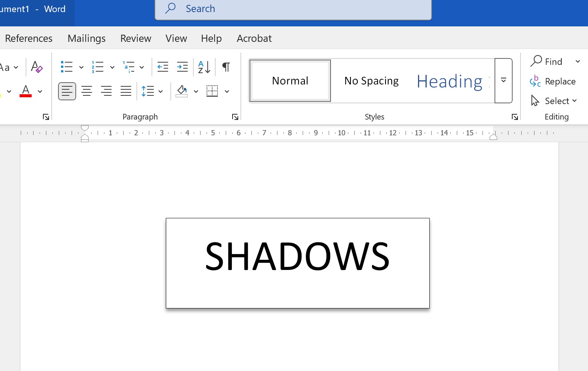Toggle right text alignment

pos(106,91)
